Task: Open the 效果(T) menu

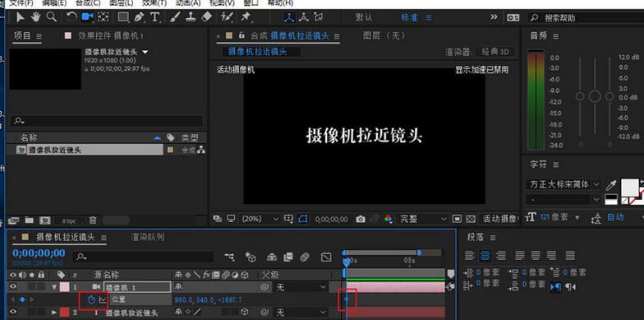Action: 154,3
